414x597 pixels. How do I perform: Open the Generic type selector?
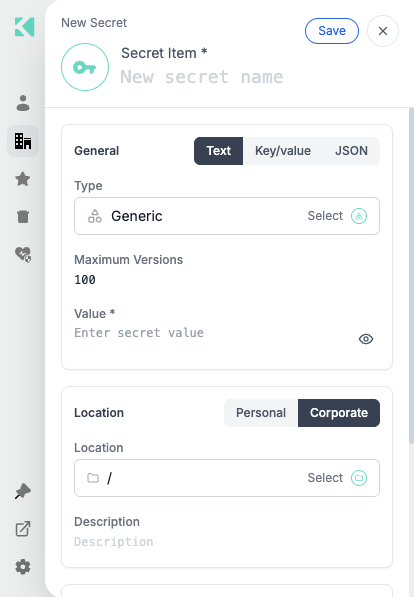tap(227, 216)
